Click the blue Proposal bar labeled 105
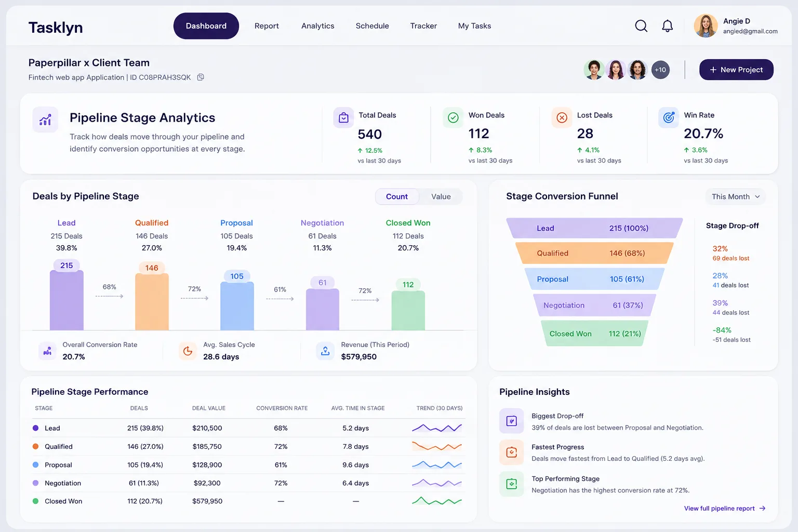This screenshot has width=798, height=532. point(237,305)
